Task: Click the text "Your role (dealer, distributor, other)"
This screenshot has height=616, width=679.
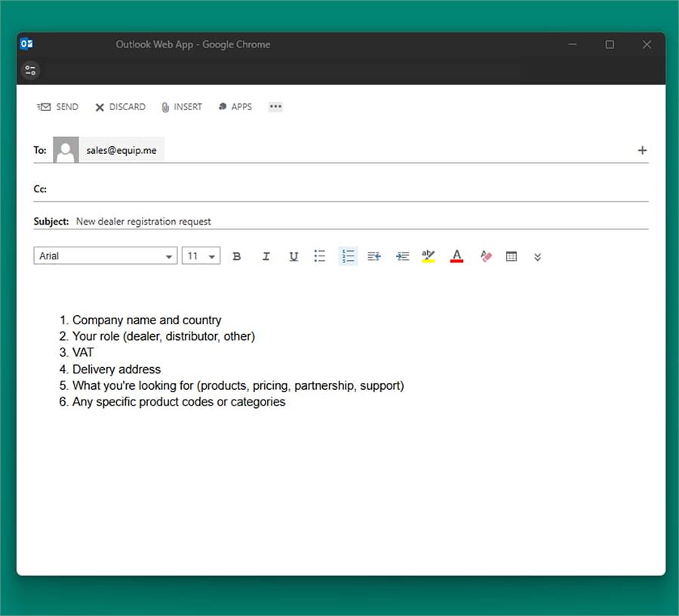Action: click(164, 336)
